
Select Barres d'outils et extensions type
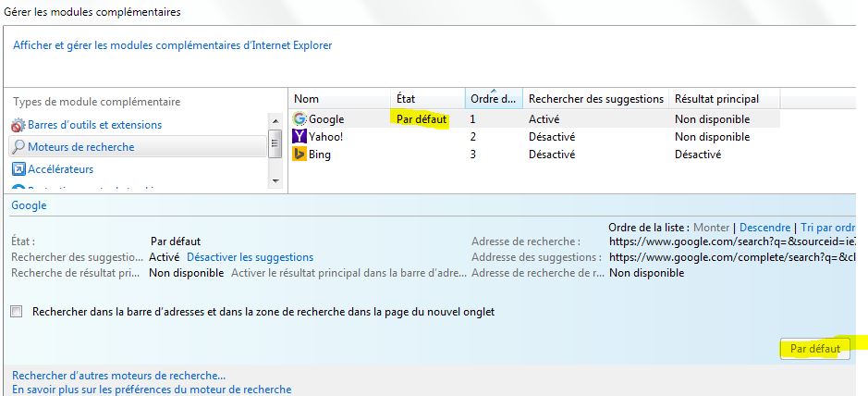point(94,125)
